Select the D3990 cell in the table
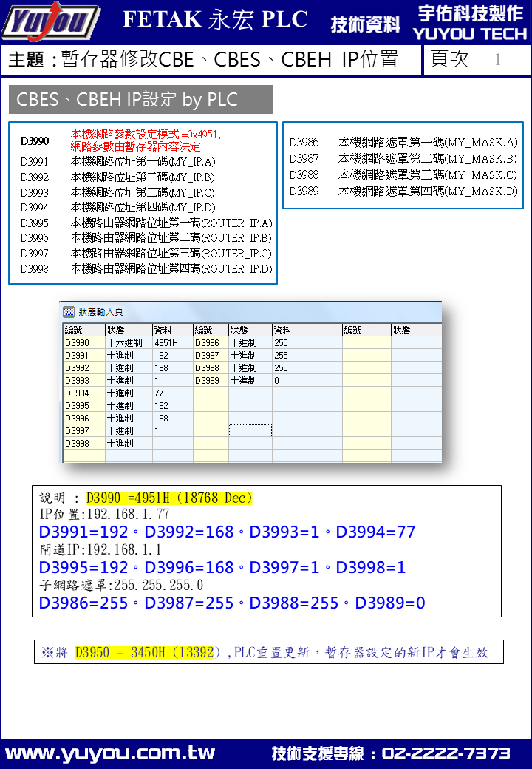Image resolution: width=532 pixels, height=769 pixels. click(83, 343)
